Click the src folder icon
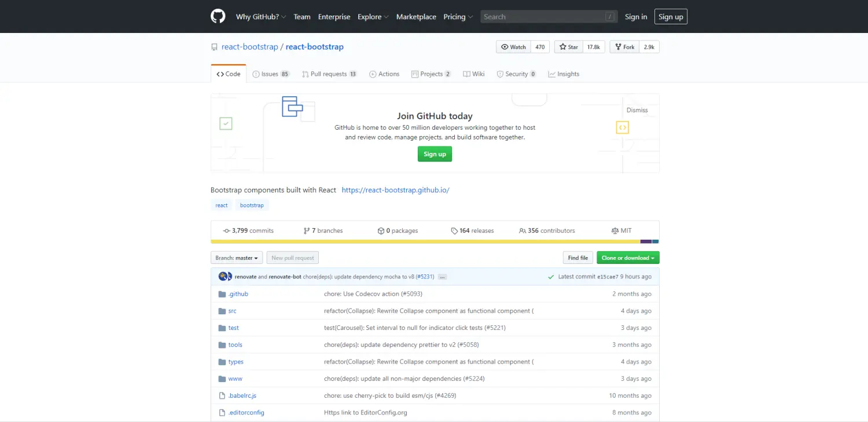868x422 pixels. (x=222, y=311)
